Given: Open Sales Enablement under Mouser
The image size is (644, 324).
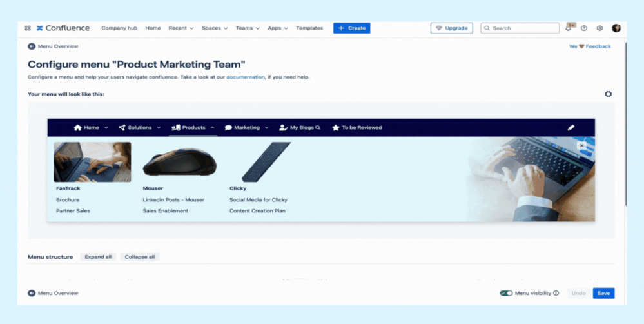Looking at the screenshot, I should [166, 210].
